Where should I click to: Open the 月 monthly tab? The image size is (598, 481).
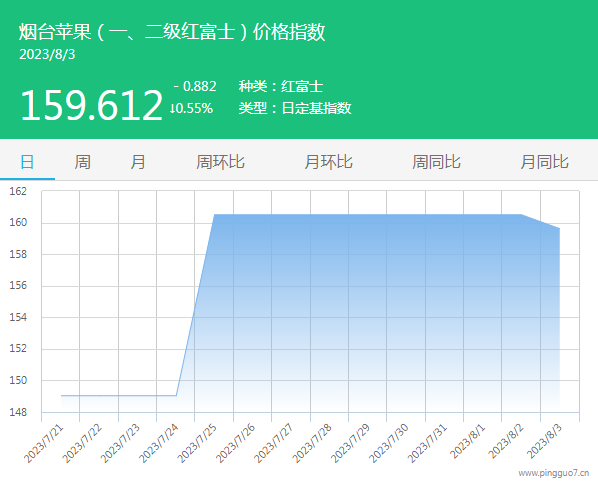(138, 162)
